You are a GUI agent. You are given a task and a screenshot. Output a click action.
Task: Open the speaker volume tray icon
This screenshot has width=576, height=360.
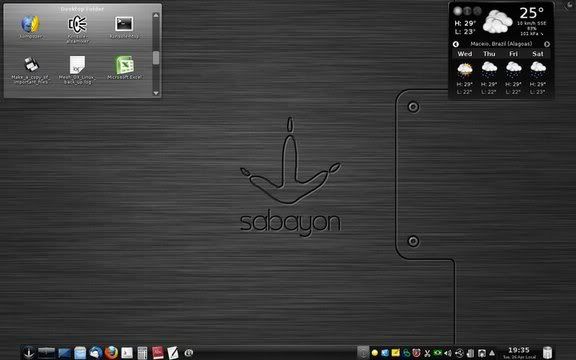pos(448,353)
